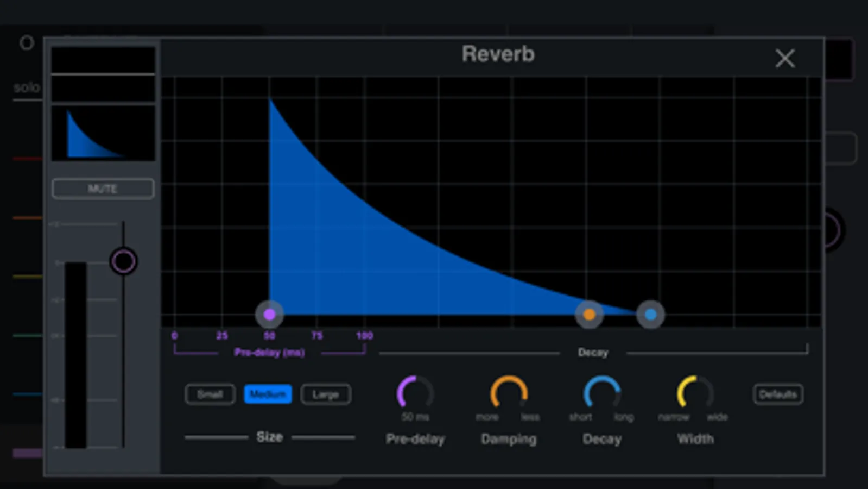Select the Small reverb size
The width and height of the screenshot is (868, 489).
(x=210, y=394)
